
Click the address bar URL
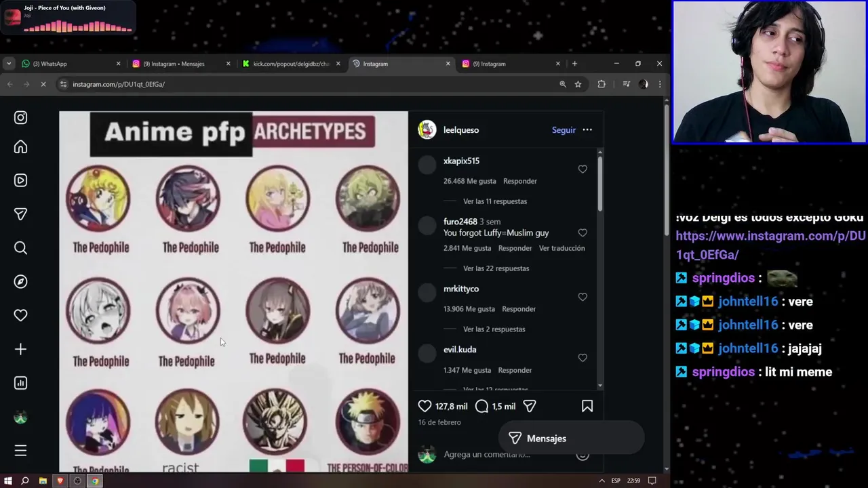(x=119, y=84)
